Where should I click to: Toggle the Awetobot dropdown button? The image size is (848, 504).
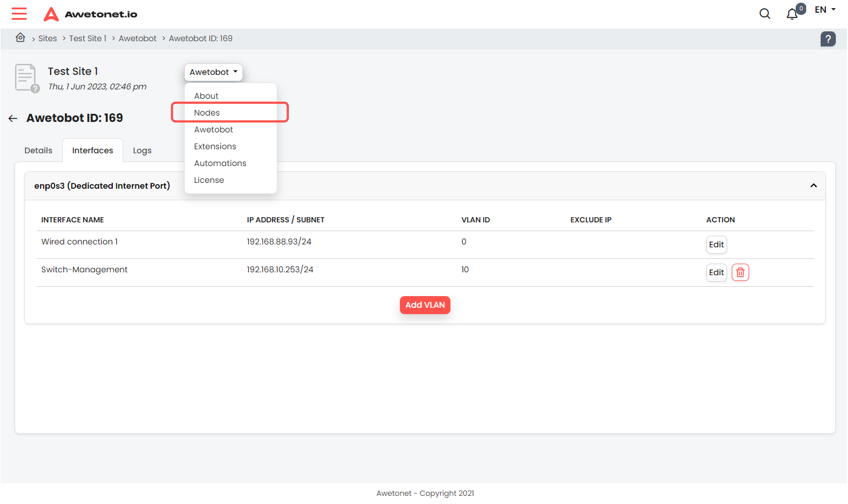213,72
